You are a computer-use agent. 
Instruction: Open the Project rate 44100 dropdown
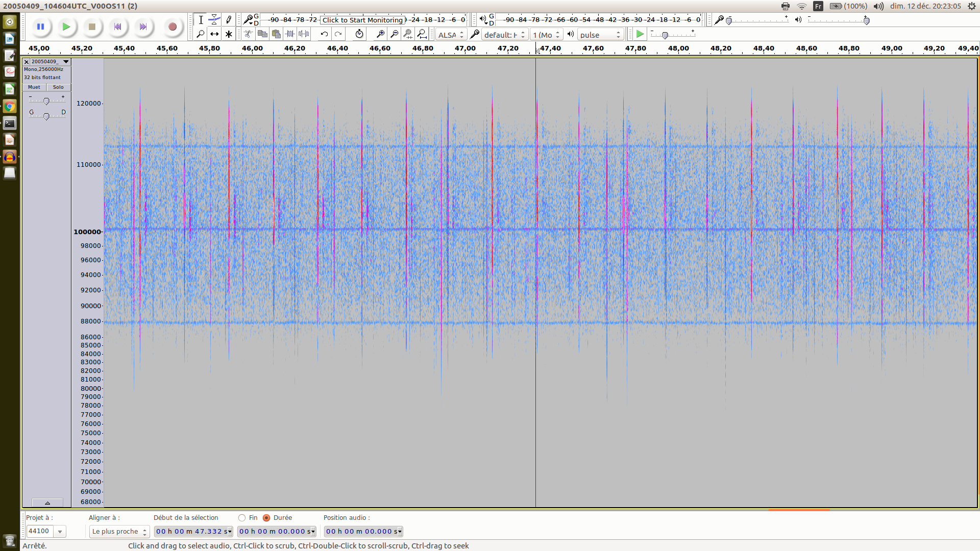click(60, 532)
